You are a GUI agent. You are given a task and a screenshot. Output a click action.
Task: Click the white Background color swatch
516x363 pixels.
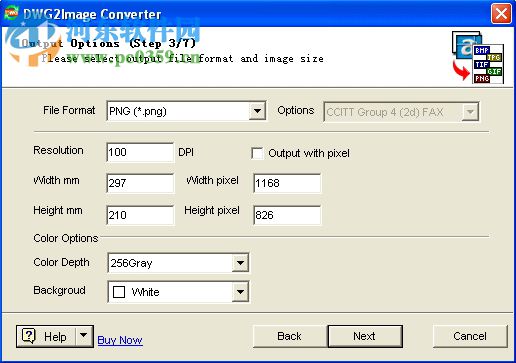click(119, 292)
